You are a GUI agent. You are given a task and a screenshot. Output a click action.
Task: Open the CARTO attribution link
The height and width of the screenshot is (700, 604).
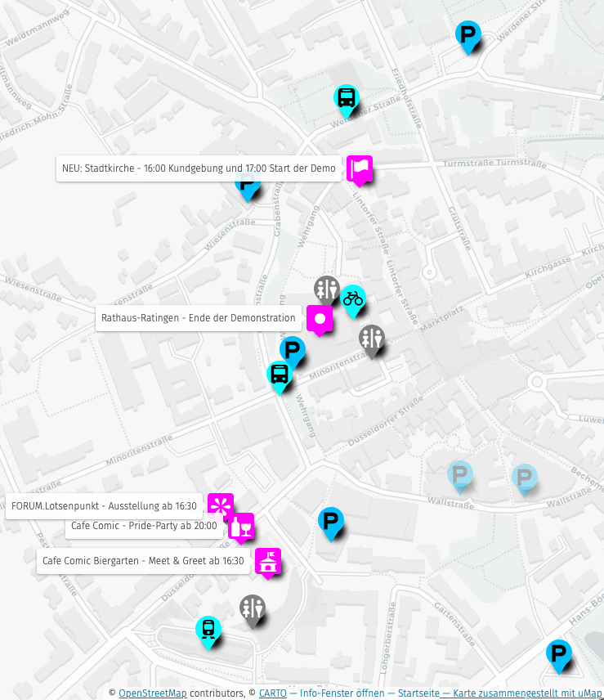[273, 693]
